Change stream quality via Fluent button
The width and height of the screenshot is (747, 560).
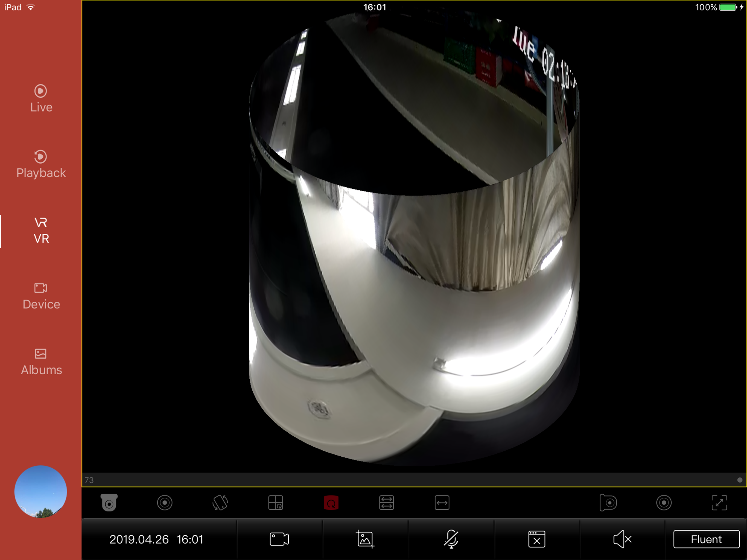(x=706, y=539)
